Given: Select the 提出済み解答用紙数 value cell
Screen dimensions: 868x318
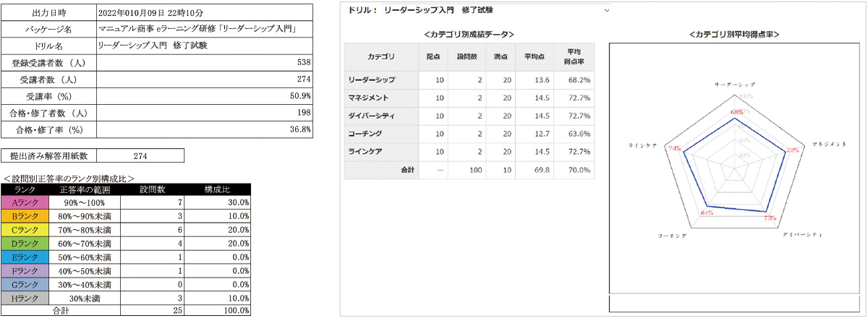Looking at the screenshot, I should click(x=140, y=155).
